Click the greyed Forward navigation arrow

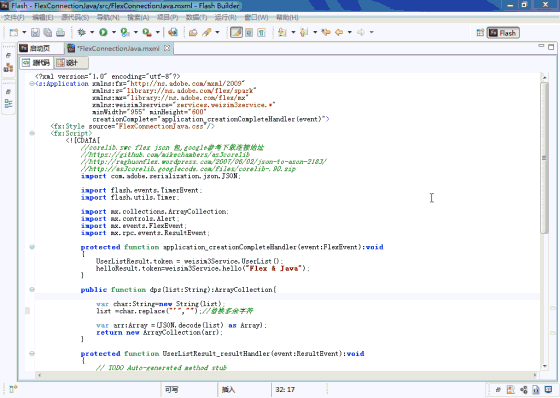tap(361, 33)
